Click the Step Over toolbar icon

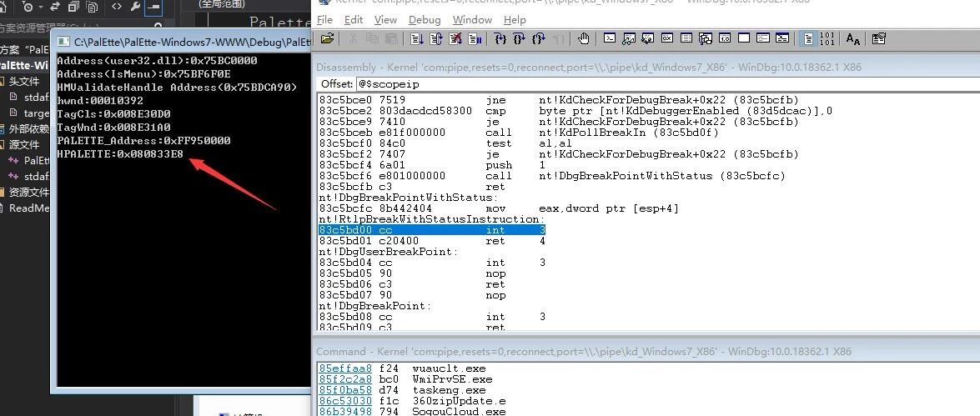[x=519, y=38]
